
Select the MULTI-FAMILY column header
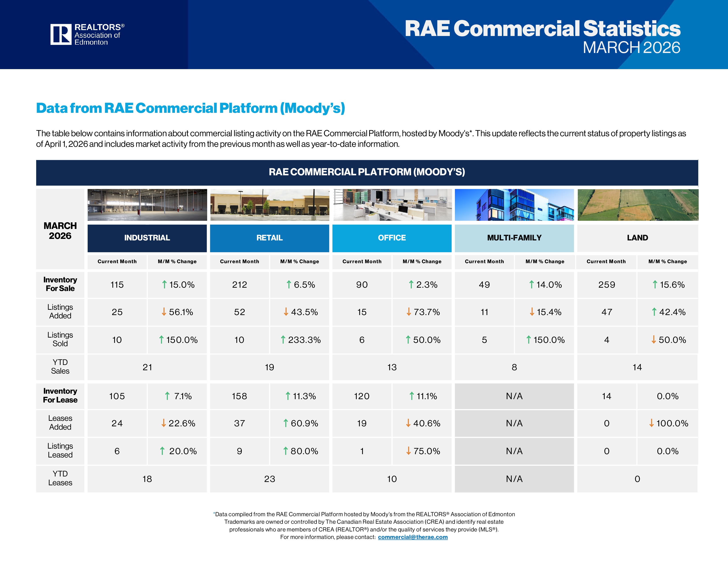pos(514,238)
